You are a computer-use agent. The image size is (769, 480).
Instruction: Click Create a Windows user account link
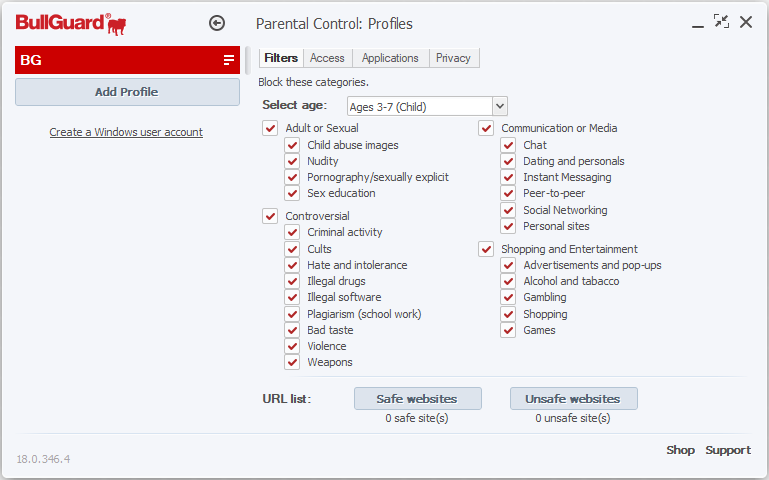126,132
